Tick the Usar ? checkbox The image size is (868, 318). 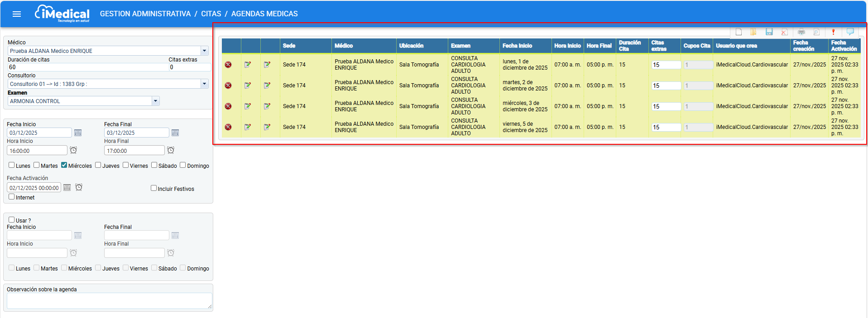[x=12, y=220]
